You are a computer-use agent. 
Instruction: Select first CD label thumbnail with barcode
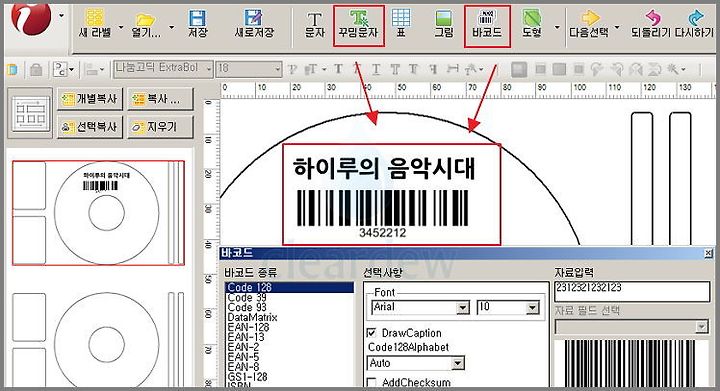pos(98,212)
